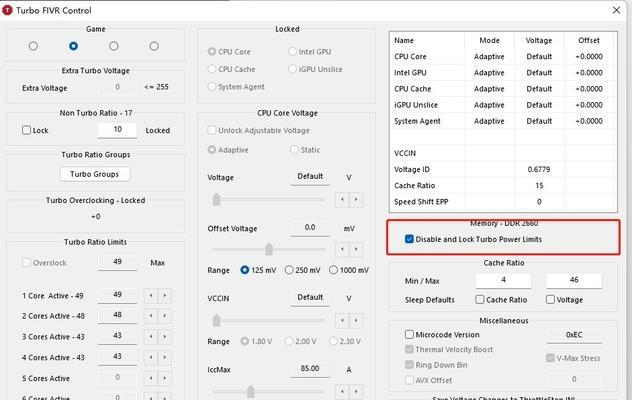Click the CPU core Voltage slider
Image resolution: width=632 pixels, height=400 pixels.
(x=269, y=200)
